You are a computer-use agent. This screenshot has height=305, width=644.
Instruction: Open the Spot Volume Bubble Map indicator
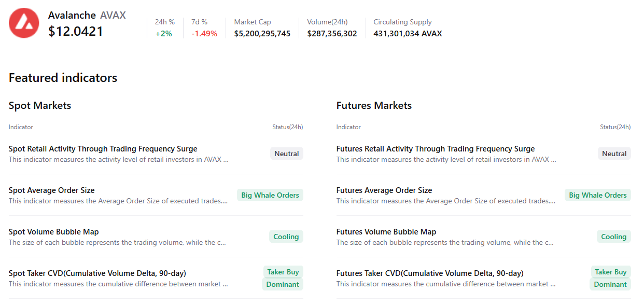(53, 232)
